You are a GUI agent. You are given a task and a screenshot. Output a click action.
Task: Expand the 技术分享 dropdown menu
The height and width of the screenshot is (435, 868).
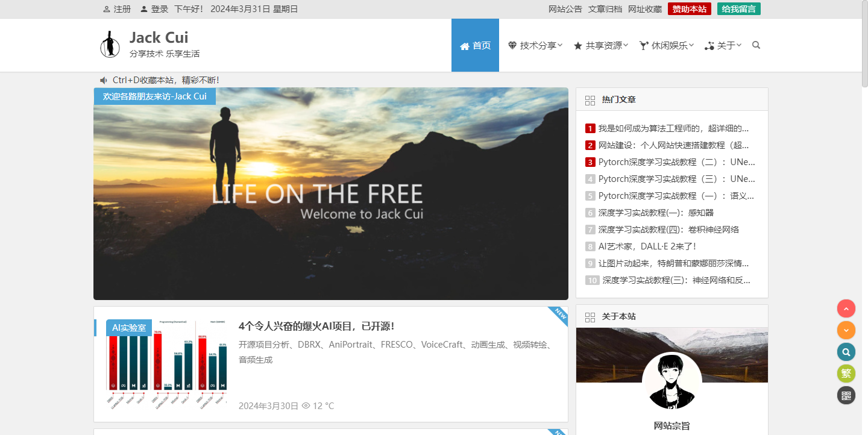[535, 45]
